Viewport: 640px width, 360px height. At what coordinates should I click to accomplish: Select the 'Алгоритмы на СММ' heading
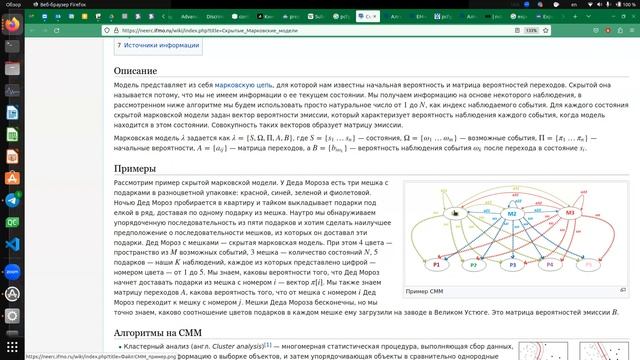click(158, 333)
